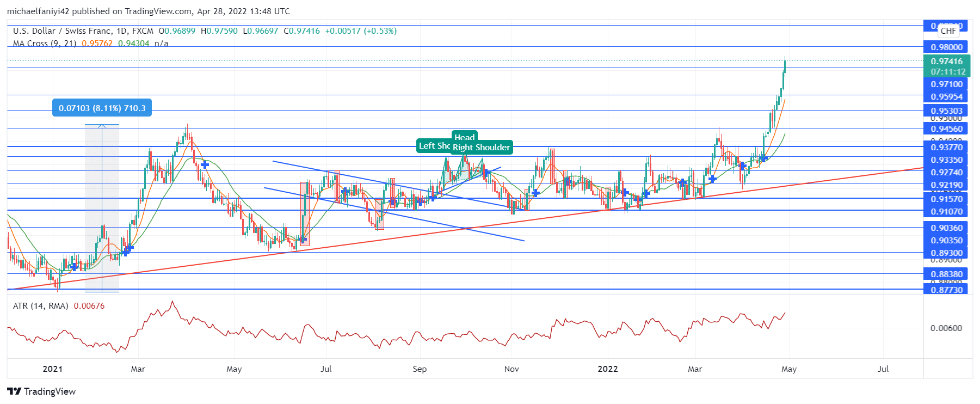Select the Right Shoulder pattern label
Image resolution: width=980 pixels, height=404 pixels.
pyautogui.click(x=482, y=147)
